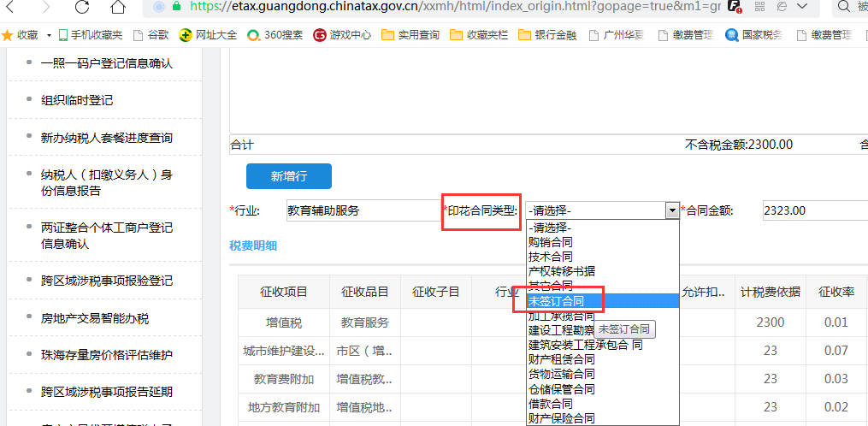Select 房地产交易智能办税 in left menu
Viewport: 868px width, 426px height.
95,318
